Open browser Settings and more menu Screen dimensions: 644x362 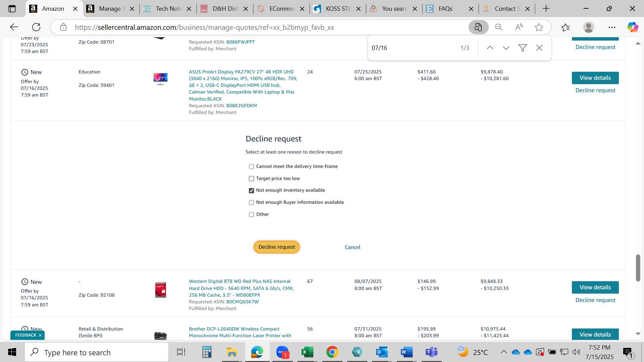click(x=612, y=27)
